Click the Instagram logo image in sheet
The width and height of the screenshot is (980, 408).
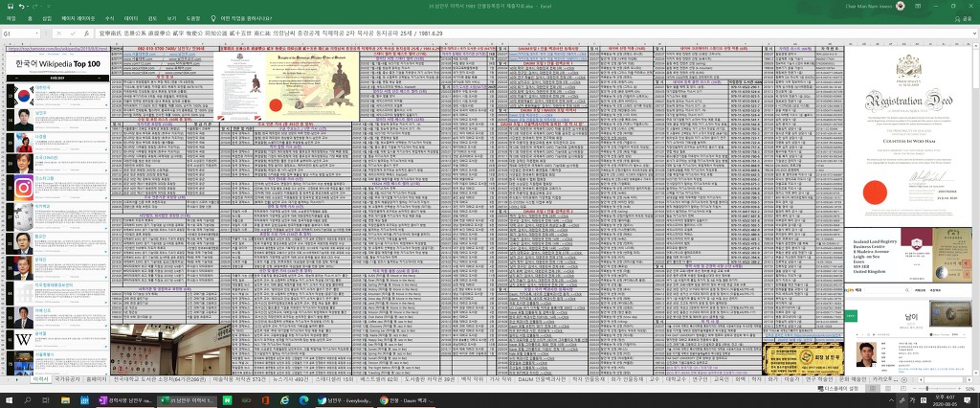click(x=22, y=188)
